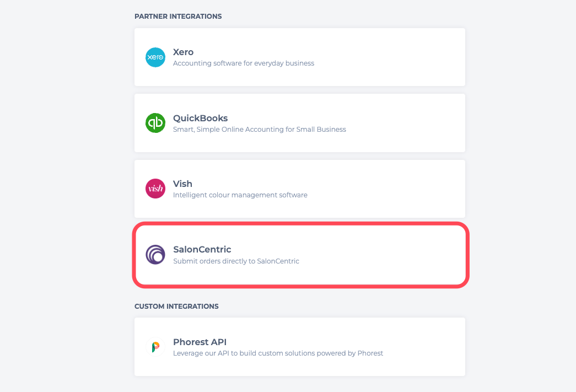Click 'Accounting software for everyday business' description

point(244,63)
